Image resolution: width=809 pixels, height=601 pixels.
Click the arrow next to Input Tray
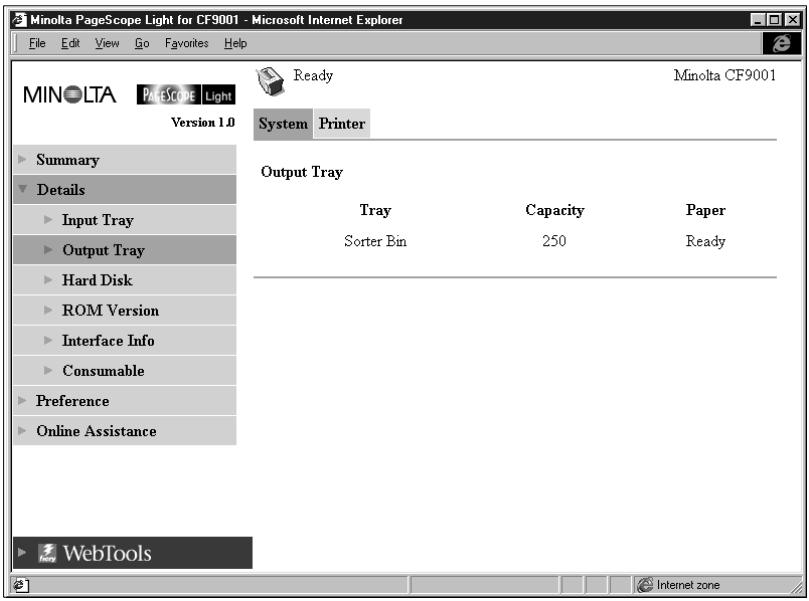click(x=48, y=219)
